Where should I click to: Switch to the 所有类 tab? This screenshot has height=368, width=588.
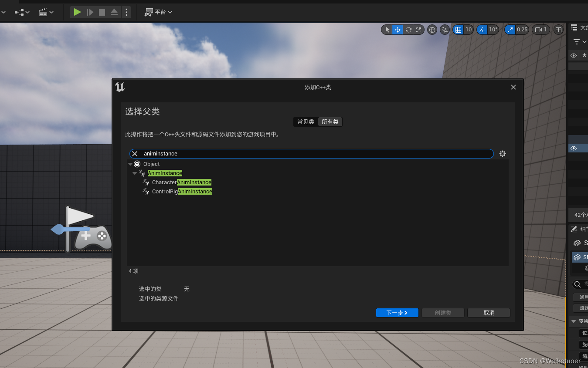(x=330, y=122)
